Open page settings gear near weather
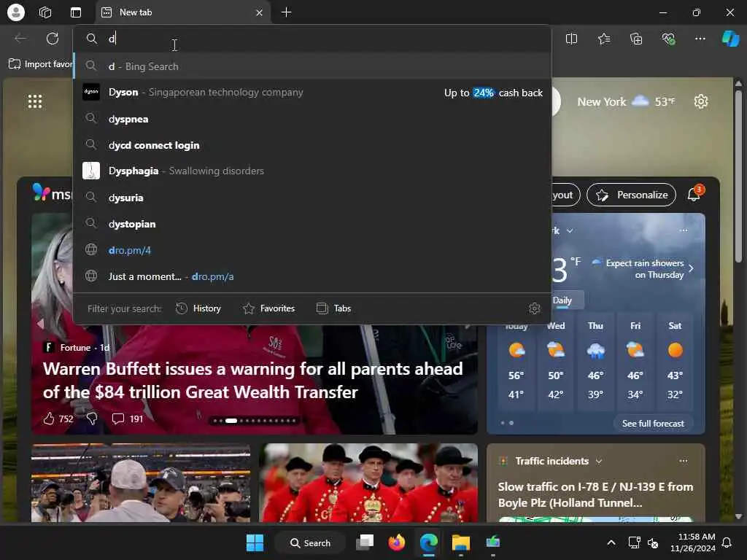 (x=701, y=101)
